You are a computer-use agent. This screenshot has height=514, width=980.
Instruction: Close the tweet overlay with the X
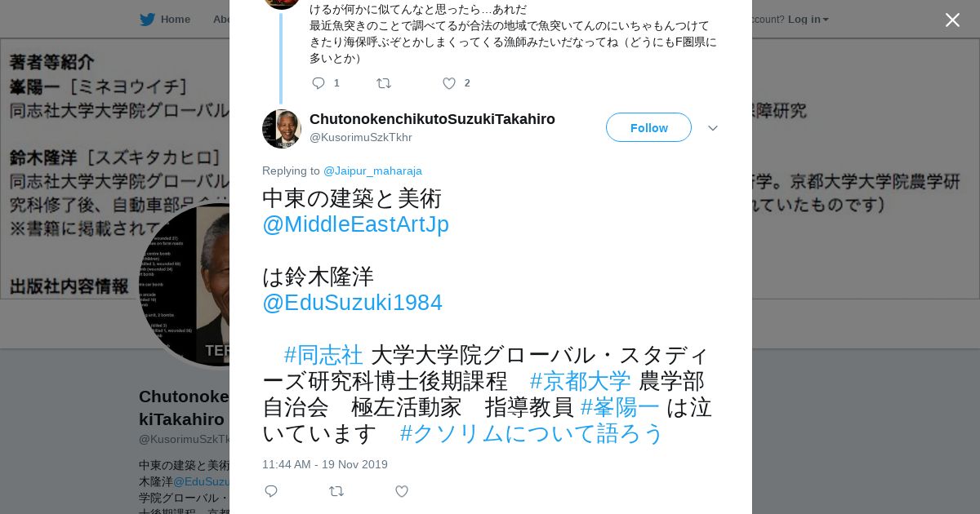(x=952, y=20)
